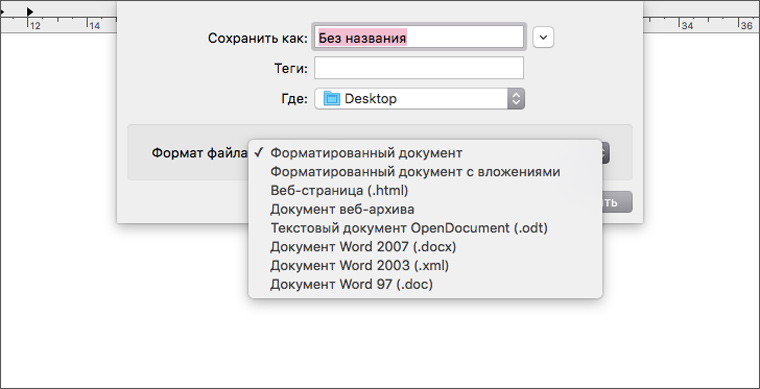
Task: Choose 'Текстовый документ OpenDocument (.odt)'
Action: [x=425, y=228]
